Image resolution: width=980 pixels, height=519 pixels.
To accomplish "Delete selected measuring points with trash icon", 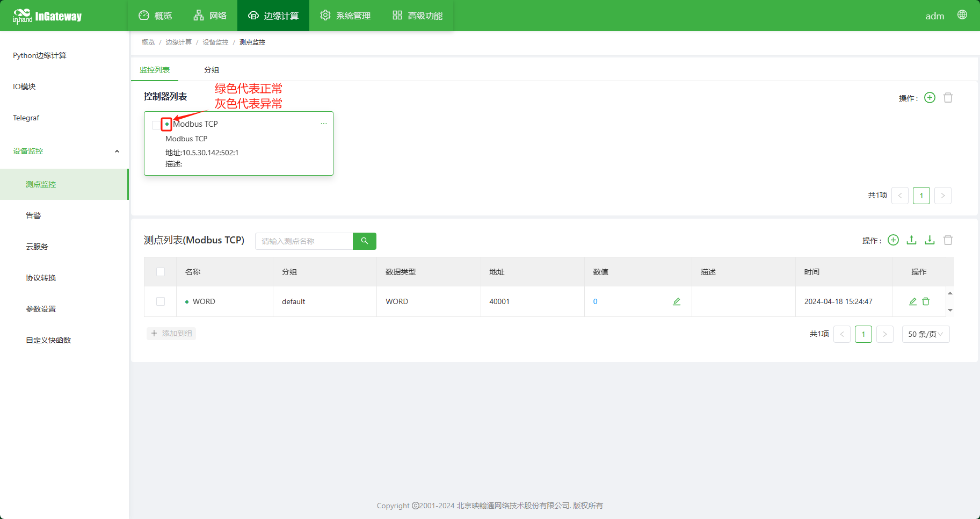I will coord(948,240).
